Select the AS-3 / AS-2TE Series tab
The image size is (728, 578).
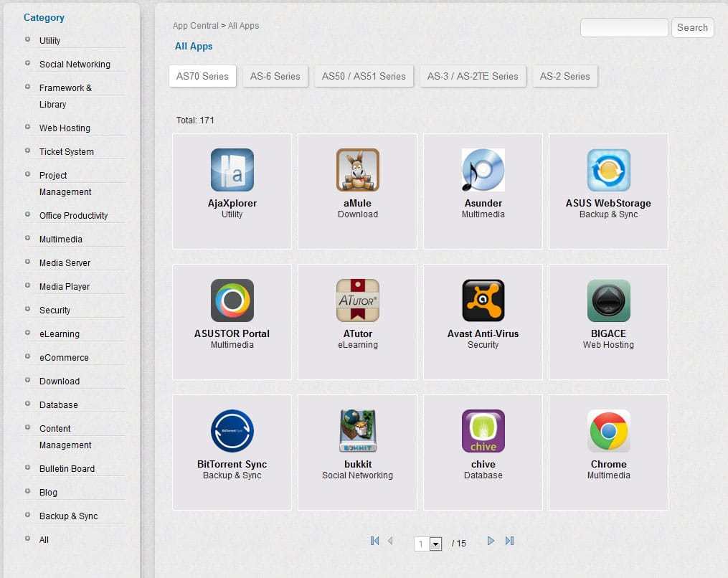click(x=473, y=76)
